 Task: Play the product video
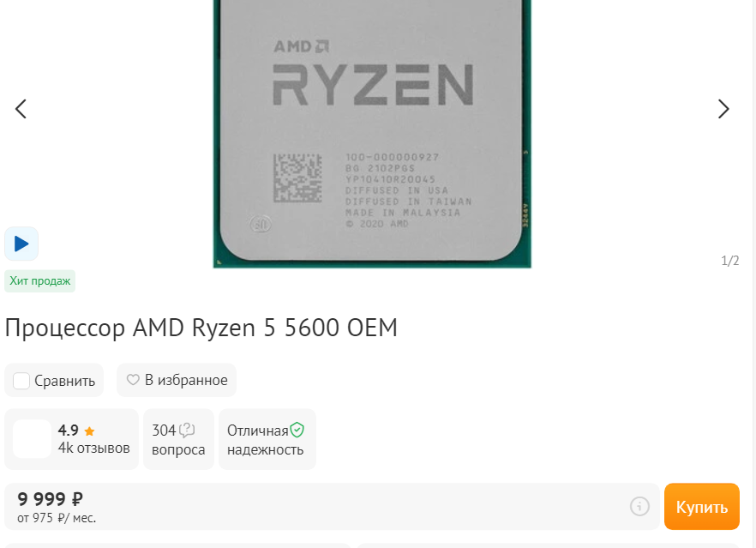tap(21, 244)
